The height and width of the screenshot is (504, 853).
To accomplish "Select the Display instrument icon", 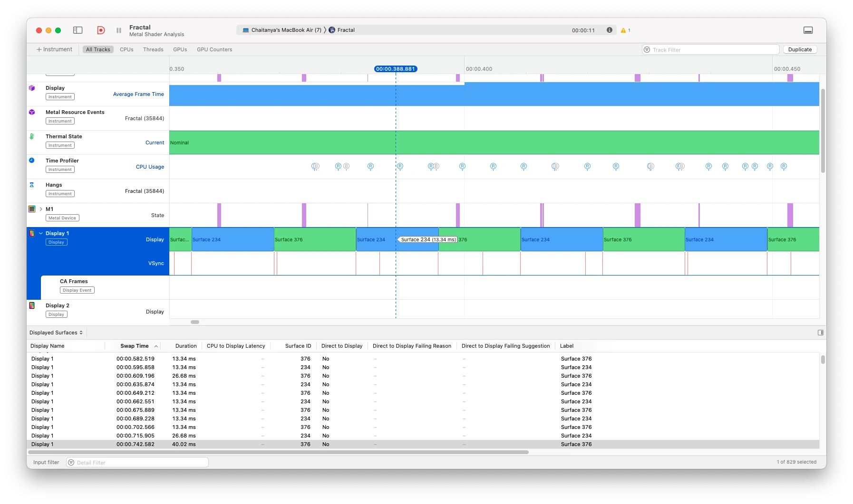I will coord(32,88).
